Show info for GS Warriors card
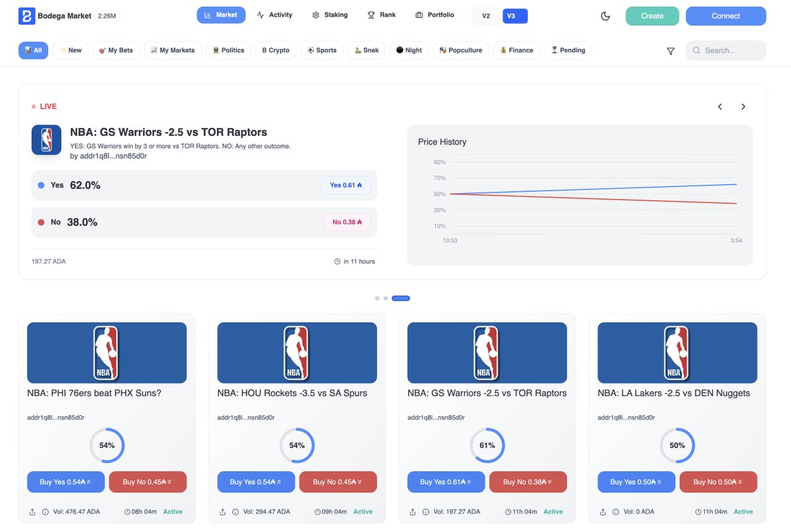Screen dimensions: 791x532 [x=425, y=512]
